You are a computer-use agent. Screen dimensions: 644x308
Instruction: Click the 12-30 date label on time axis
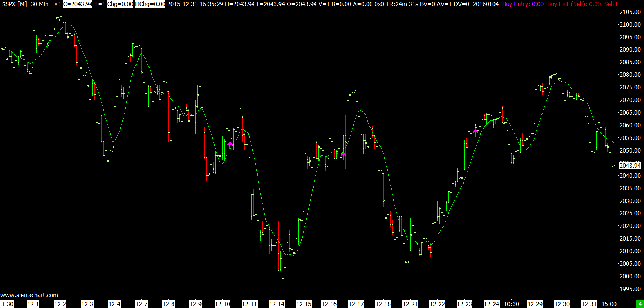pos(562,304)
